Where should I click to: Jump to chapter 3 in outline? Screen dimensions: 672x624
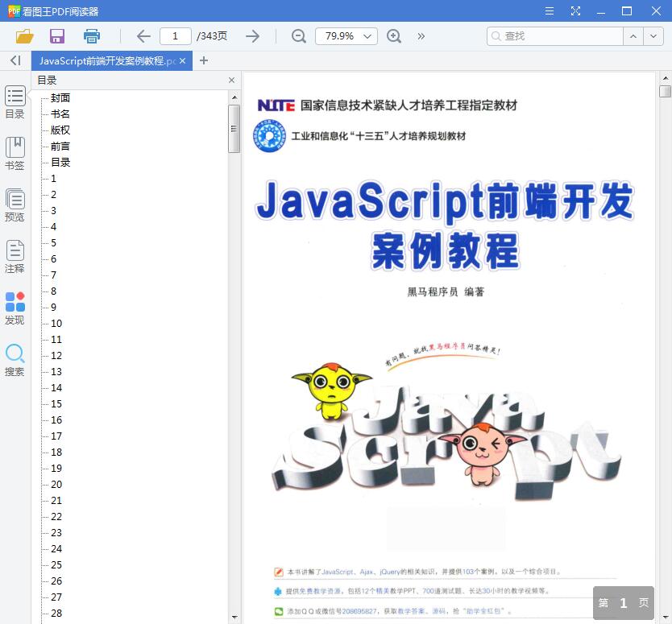pyautogui.click(x=53, y=211)
